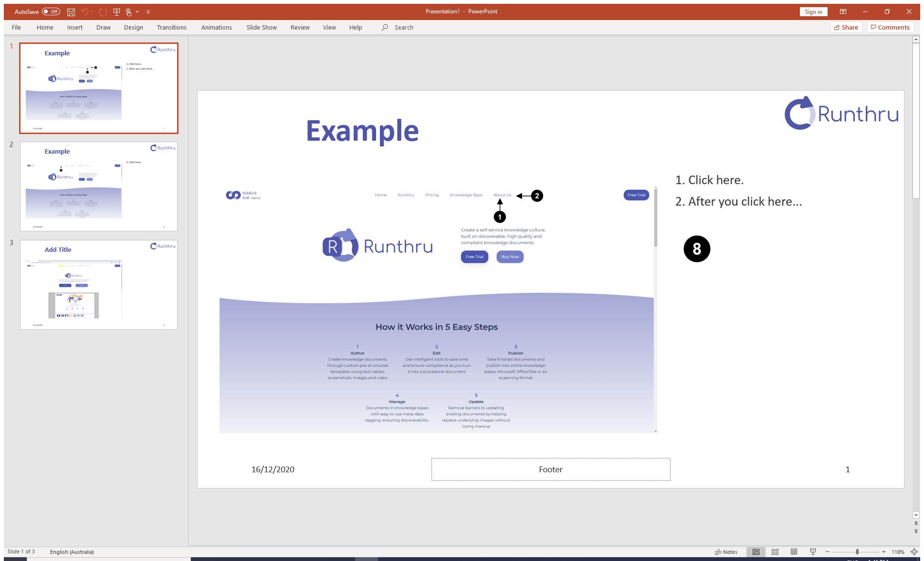Click into the Search box

tap(404, 27)
